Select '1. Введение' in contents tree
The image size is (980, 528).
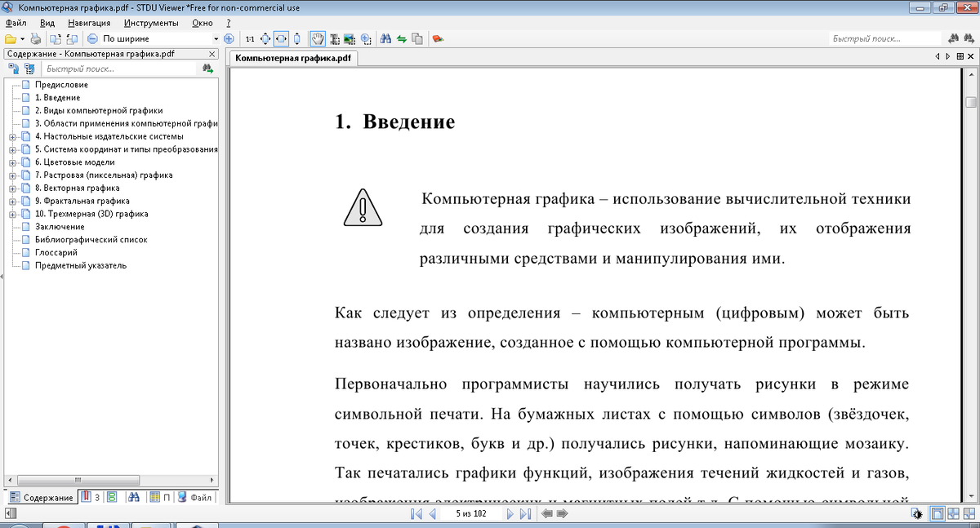(x=57, y=98)
